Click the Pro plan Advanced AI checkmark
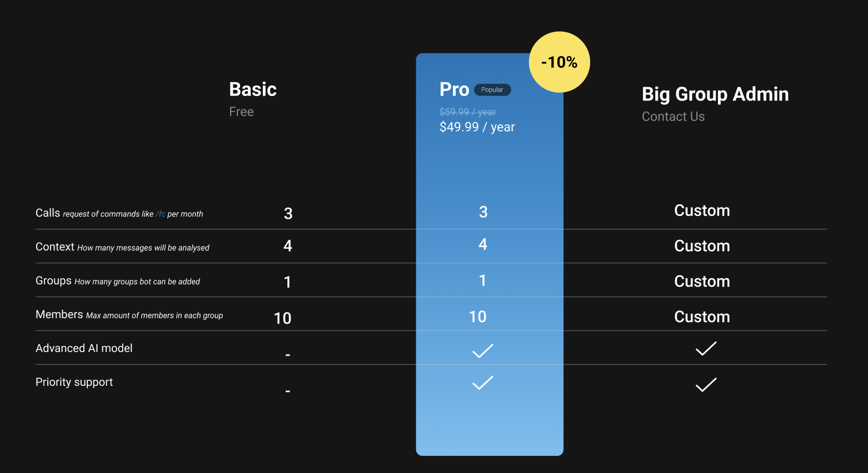868x473 pixels. [482, 351]
